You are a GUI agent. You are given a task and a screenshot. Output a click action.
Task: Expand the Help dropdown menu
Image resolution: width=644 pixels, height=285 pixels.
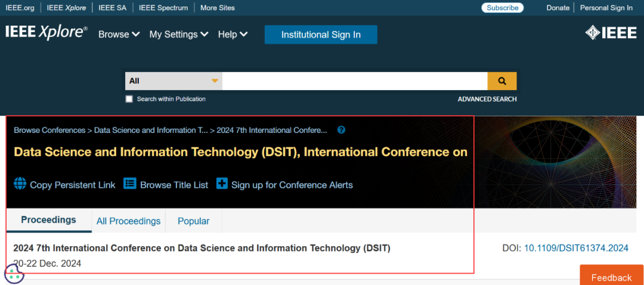tap(233, 35)
